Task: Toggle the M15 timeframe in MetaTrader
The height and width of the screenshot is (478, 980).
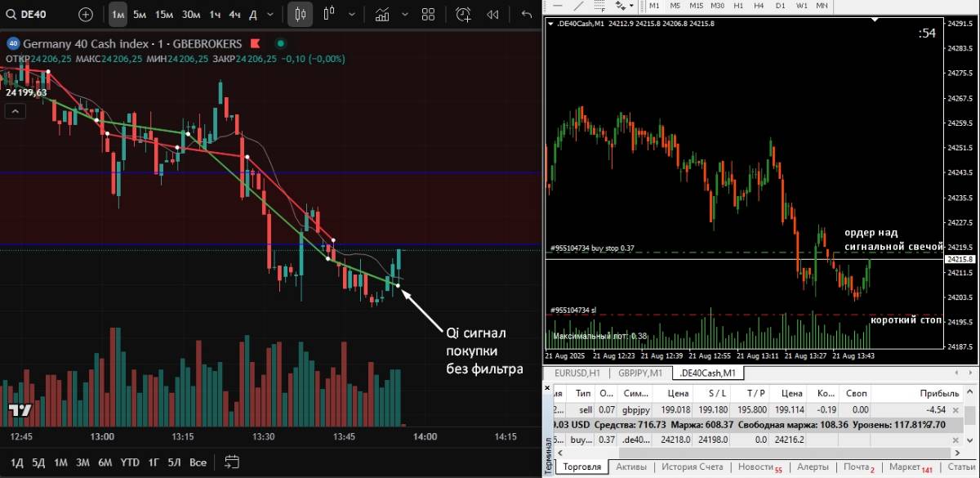Action: pyautogui.click(x=696, y=5)
